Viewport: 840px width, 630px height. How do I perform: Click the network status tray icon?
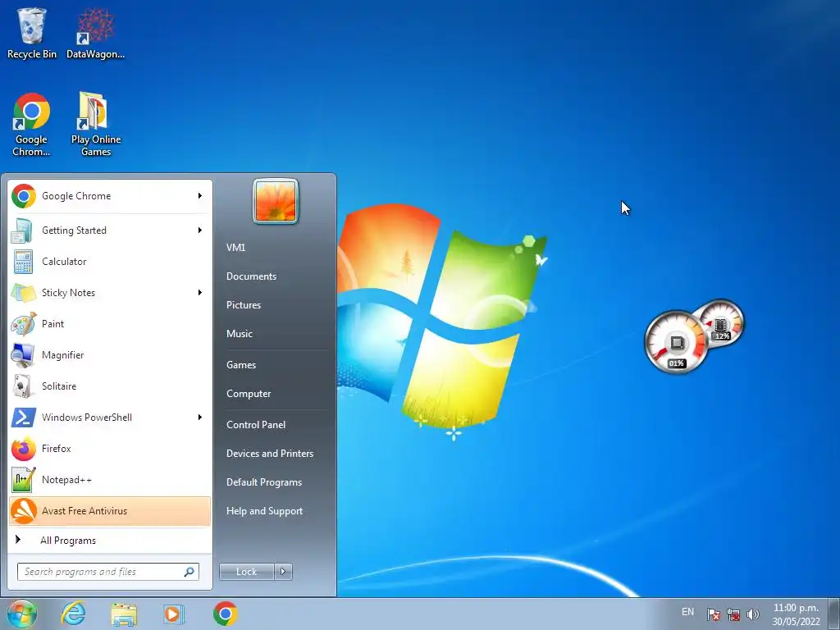(x=733, y=614)
